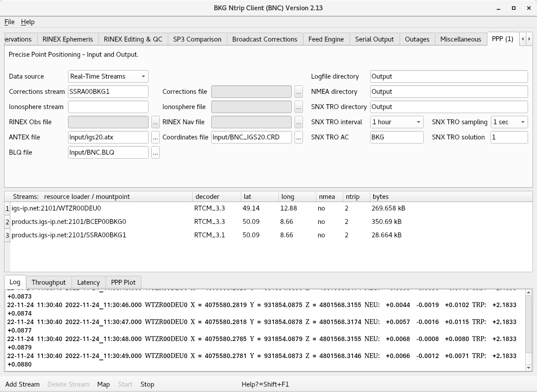Click the log scrollbar up arrow
This screenshot has width=537, height=392.
pyautogui.click(x=528, y=293)
